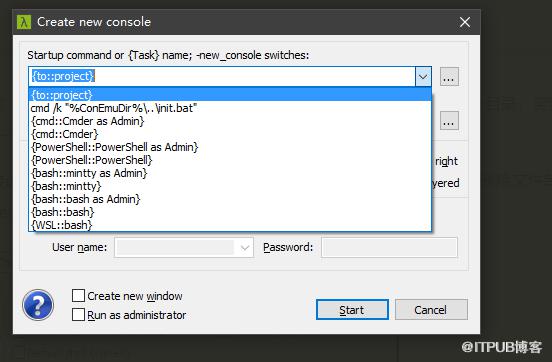Select the highlighted {to::project} list entry
This screenshot has height=362, width=552.
click(230, 95)
